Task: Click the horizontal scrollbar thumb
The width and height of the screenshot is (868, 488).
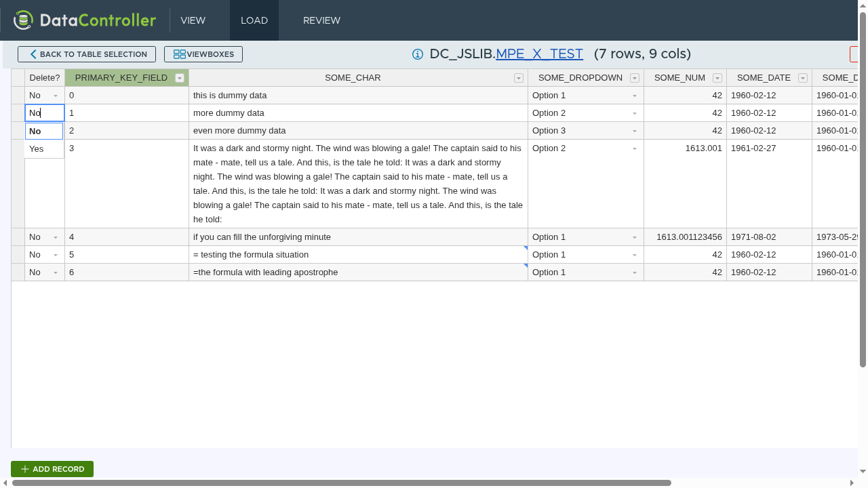Action: 342,483
